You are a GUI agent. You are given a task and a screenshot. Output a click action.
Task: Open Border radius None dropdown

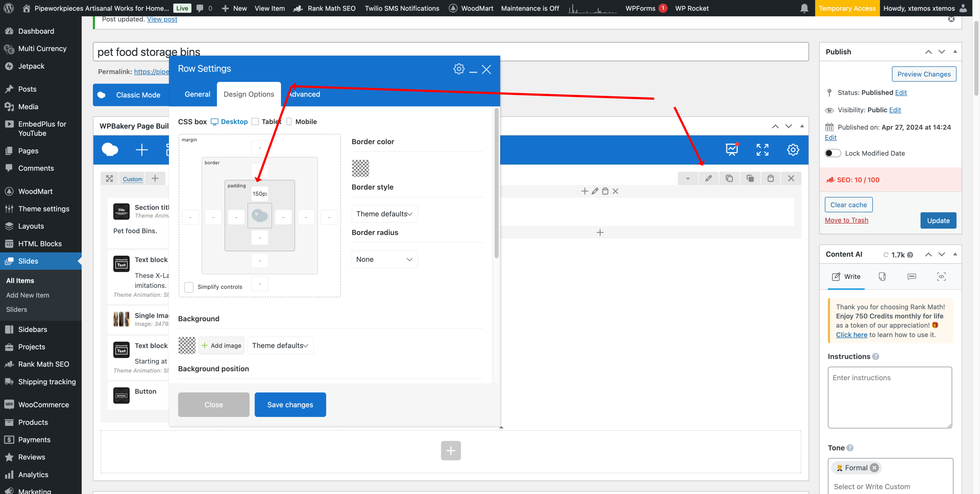[385, 259]
